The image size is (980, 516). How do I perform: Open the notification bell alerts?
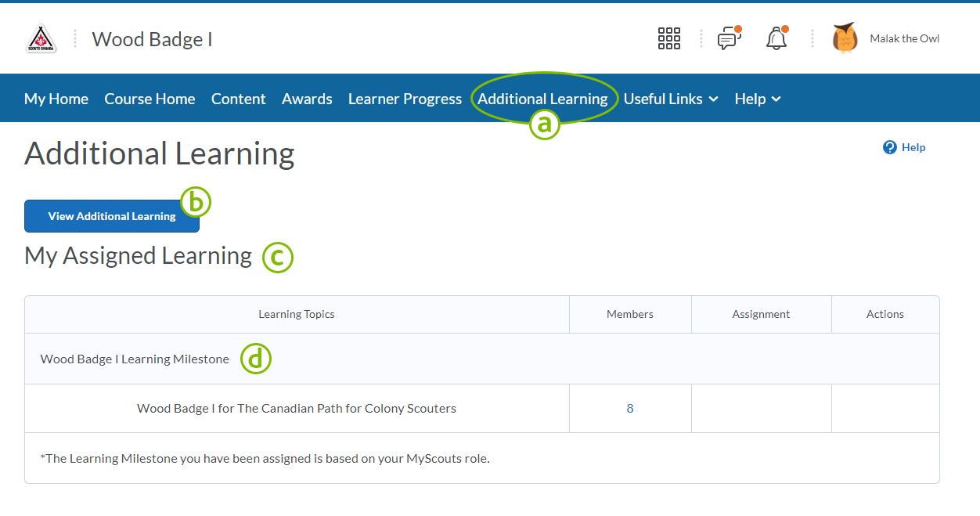coord(776,38)
